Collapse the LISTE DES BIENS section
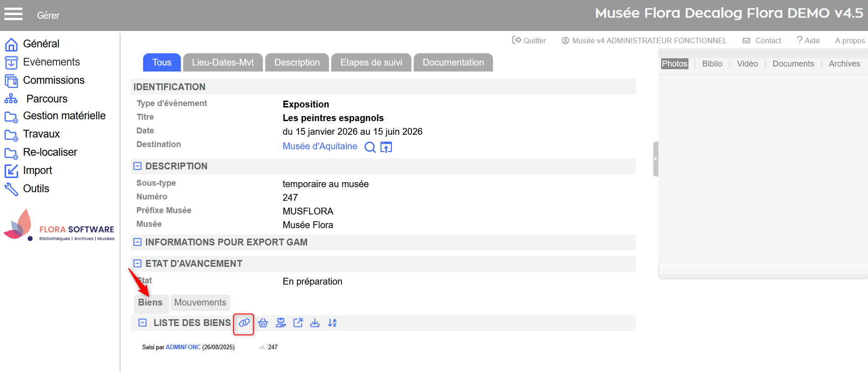Viewport: 868px width, 372px height. (143, 323)
